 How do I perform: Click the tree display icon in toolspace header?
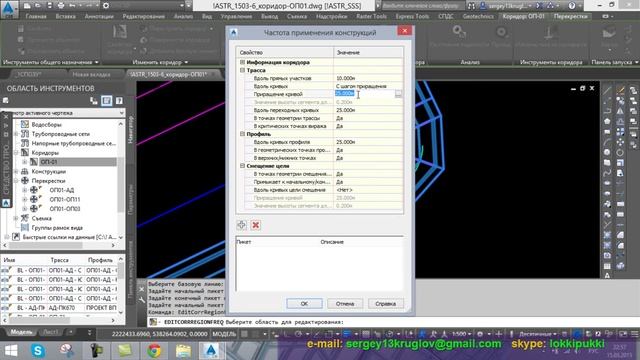click(93, 100)
